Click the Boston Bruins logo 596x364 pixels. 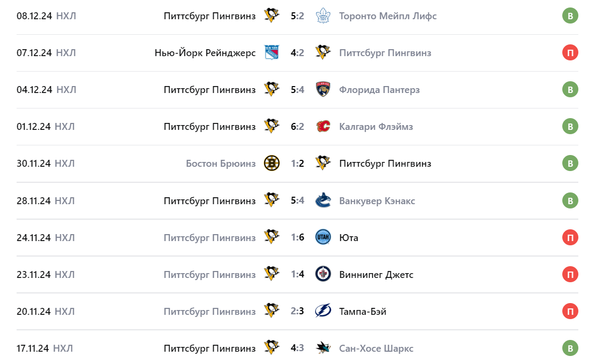(x=272, y=163)
